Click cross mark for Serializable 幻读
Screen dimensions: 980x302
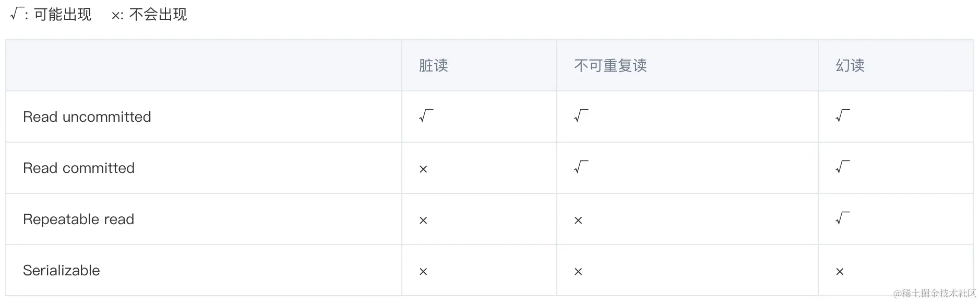pos(840,271)
